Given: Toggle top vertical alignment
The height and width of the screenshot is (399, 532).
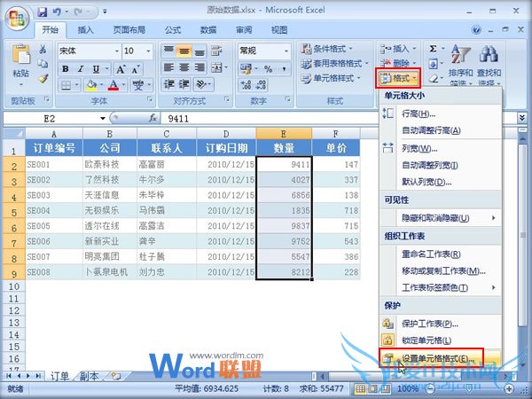Looking at the screenshot, I should point(168,51).
